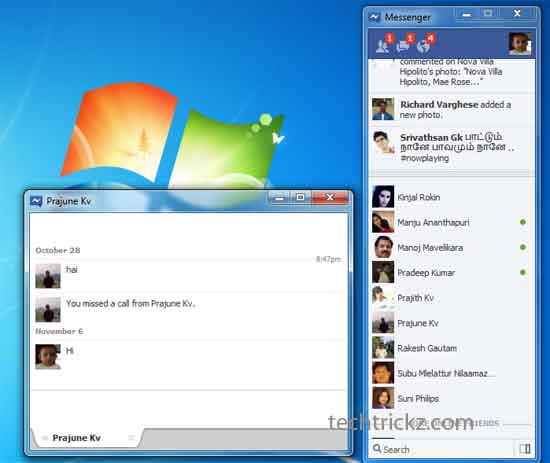Open chat with Pradeep Kumar
Image resolution: width=550 pixels, height=463 pixels.
[x=451, y=273]
